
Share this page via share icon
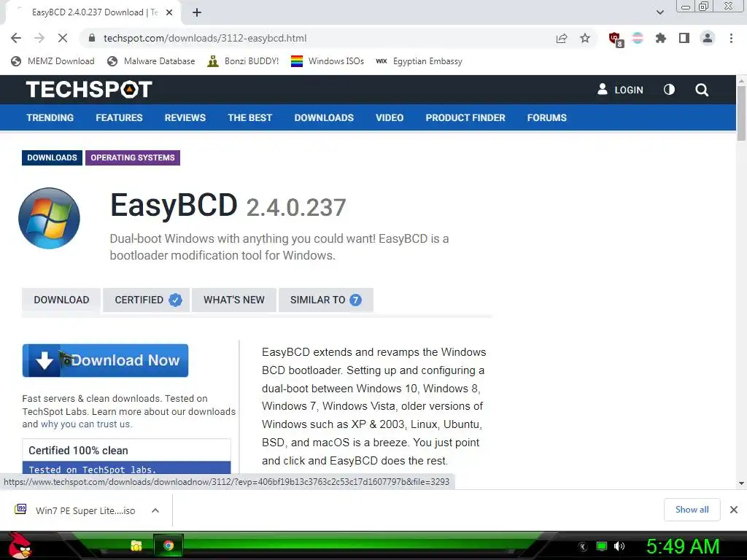coord(562,38)
